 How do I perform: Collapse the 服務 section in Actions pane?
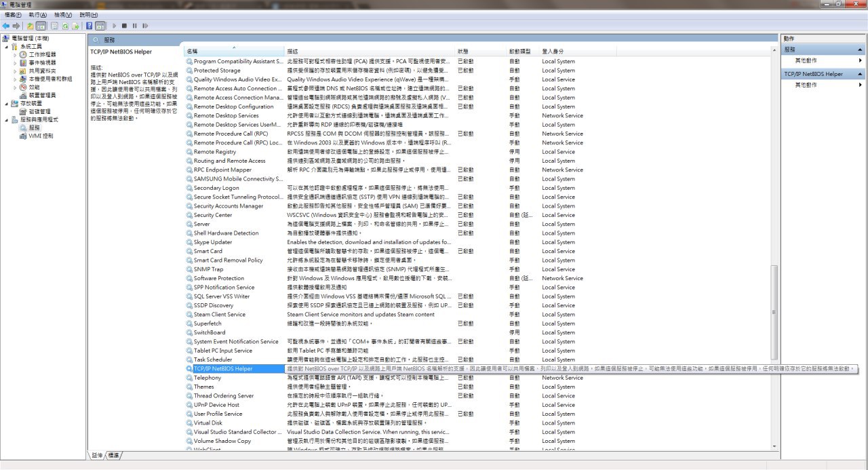click(x=861, y=50)
